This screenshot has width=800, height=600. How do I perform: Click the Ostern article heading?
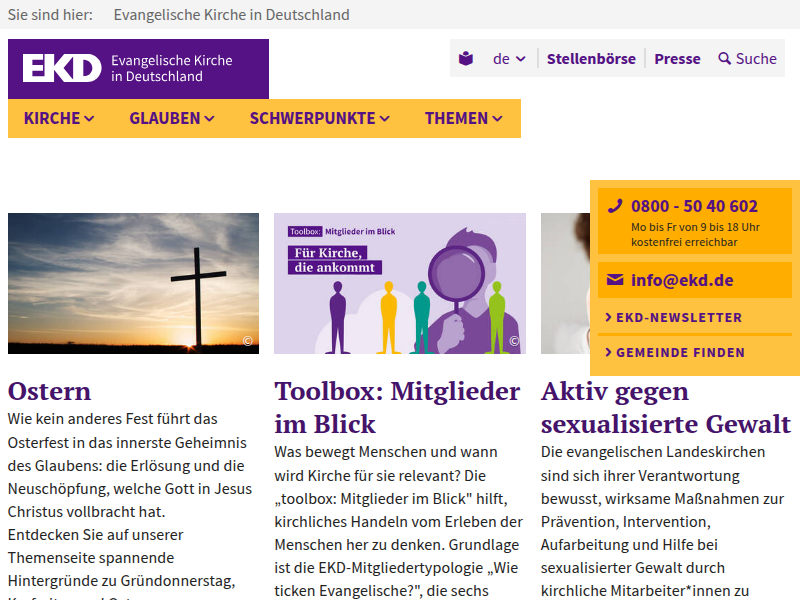50,391
